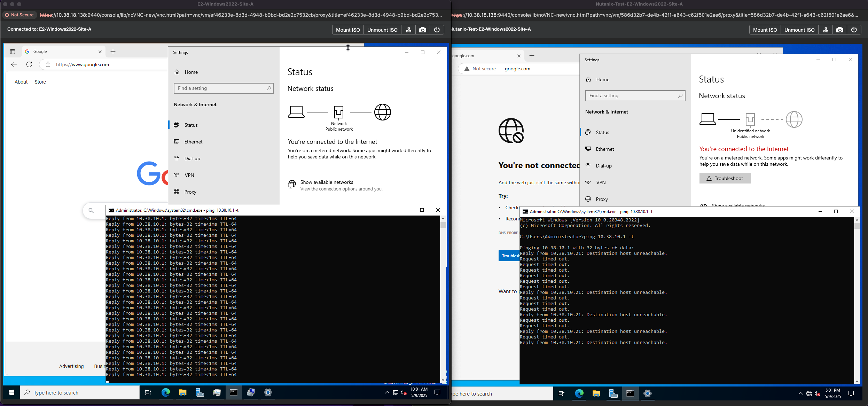Select Status in right Settings sidebar

635,132
